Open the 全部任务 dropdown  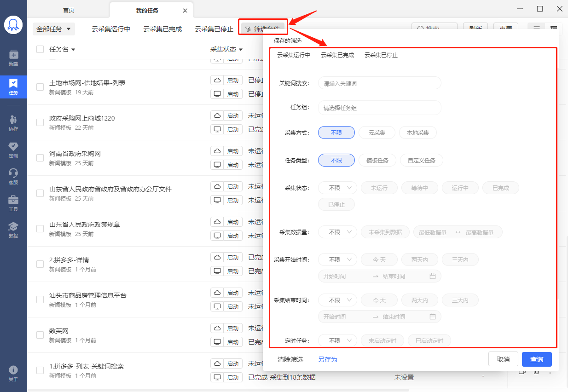pos(54,29)
